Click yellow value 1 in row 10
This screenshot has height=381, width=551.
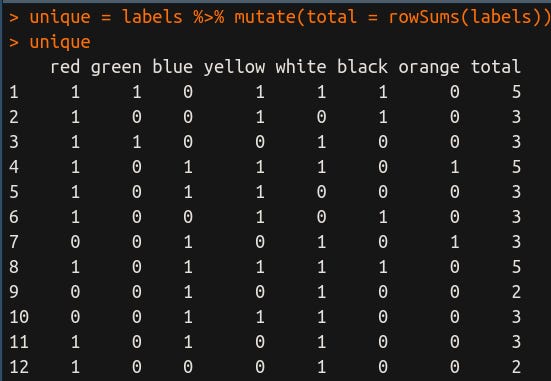click(x=260, y=317)
